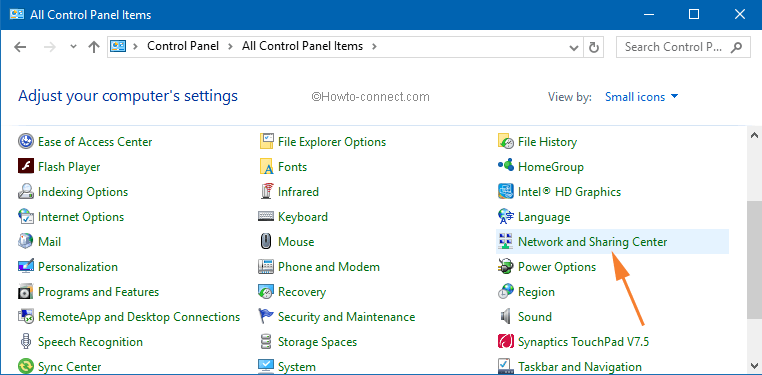Click the Flash Player icon
The width and height of the screenshot is (762, 375).
pos(25,167)
